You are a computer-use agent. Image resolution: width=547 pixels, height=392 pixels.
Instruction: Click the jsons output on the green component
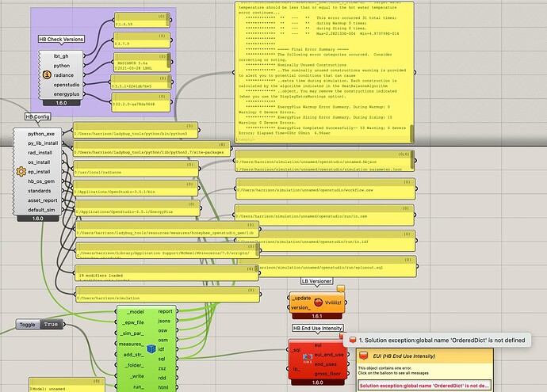point(164,321)
